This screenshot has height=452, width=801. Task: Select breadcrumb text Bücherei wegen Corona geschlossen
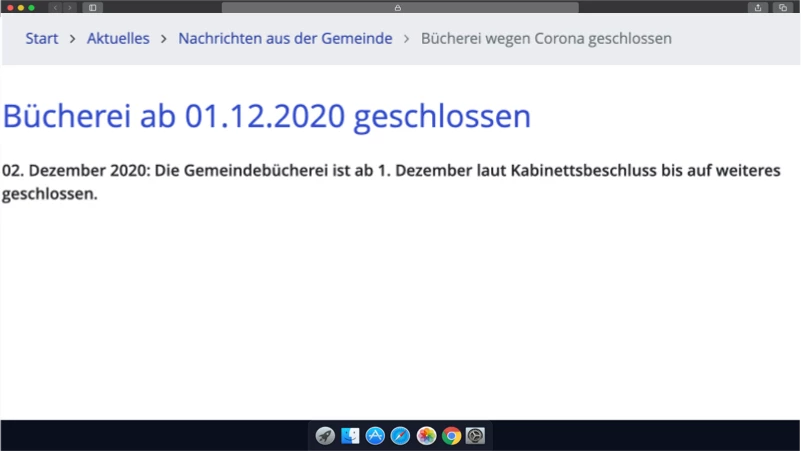[546, 38]
